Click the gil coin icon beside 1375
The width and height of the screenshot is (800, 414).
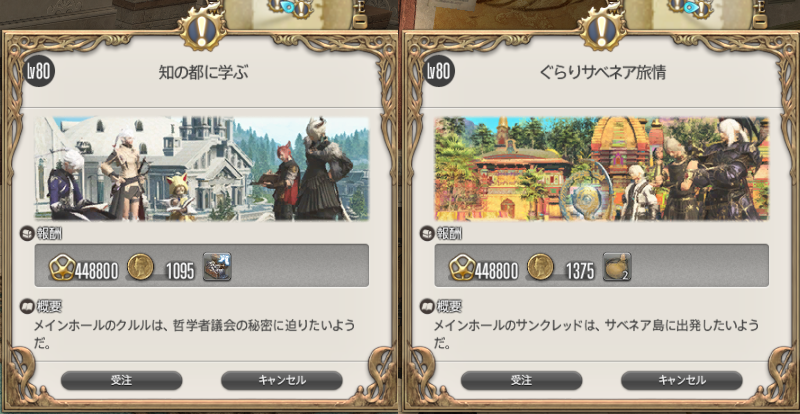tap(540, 267)
